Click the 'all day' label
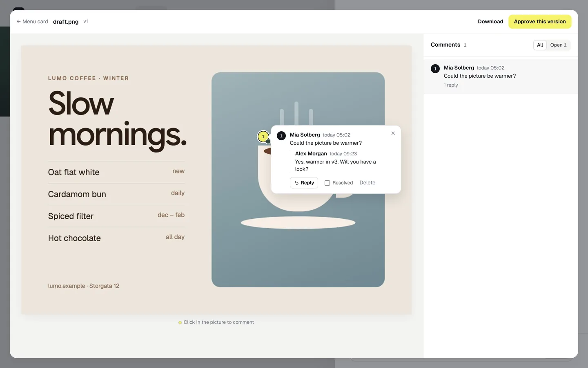 [175, 237]
